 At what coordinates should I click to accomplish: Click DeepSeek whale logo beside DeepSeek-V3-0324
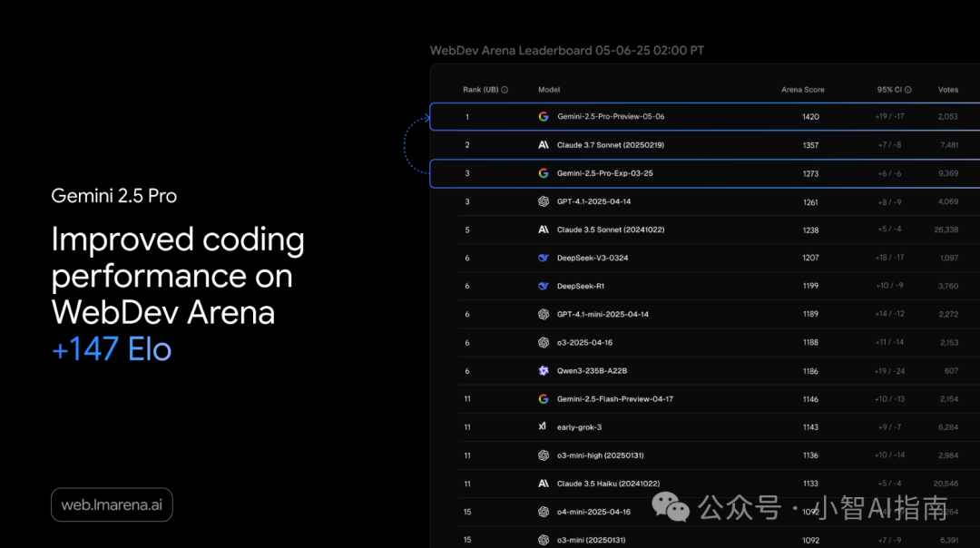tap(544, 258)
